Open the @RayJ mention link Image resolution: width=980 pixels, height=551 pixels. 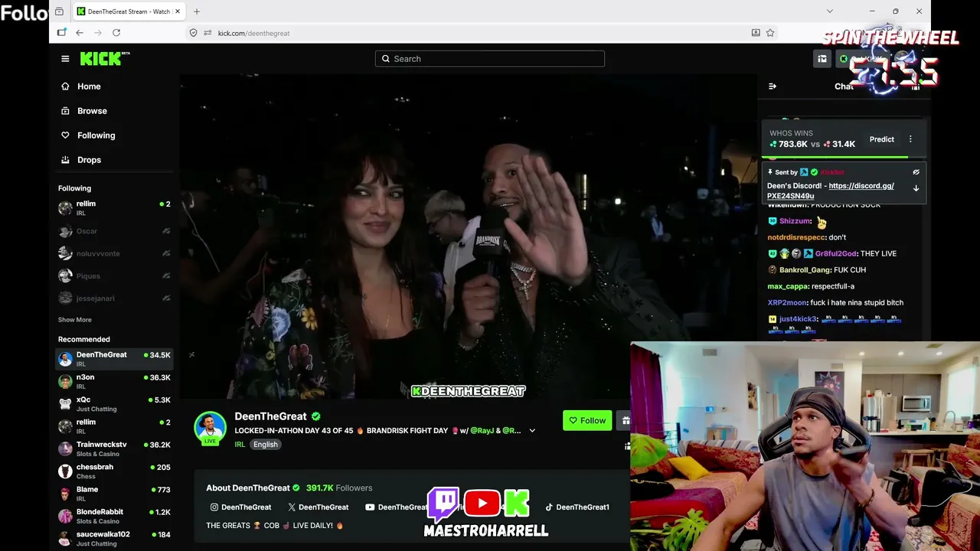[x=482, y=431]
